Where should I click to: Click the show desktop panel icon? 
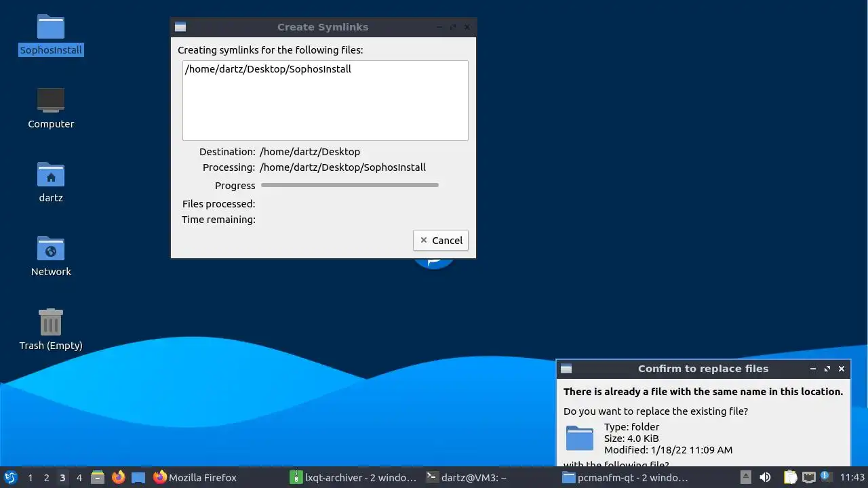pos(138,477)
